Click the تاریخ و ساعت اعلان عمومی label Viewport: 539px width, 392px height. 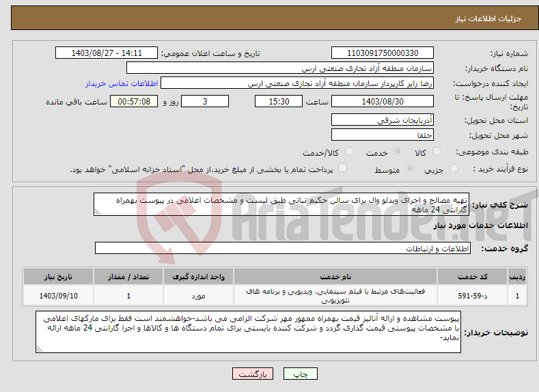click(x=210, y=53)
